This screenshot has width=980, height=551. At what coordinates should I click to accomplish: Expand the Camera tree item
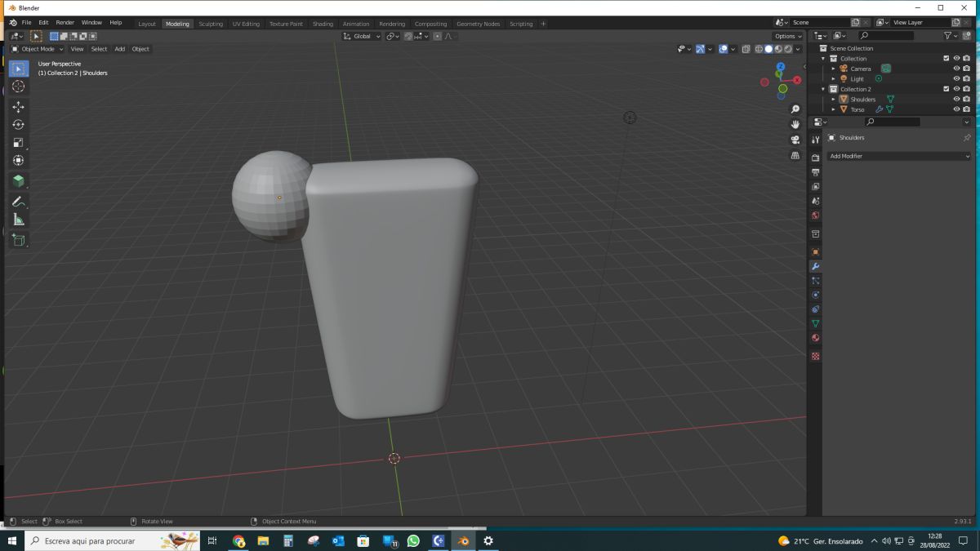click(833, 69)
